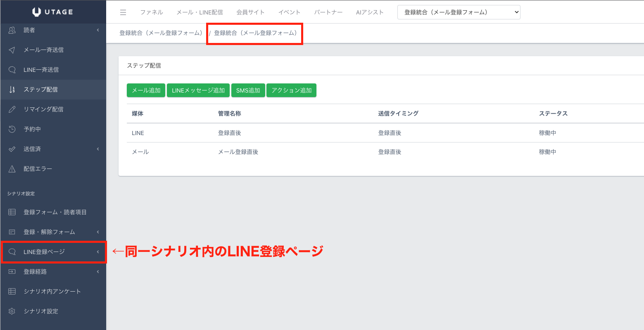Expand the 送信済 sidebar submenu
The width and height of the screenshot is (644, 330).
(x=98, y=149)
